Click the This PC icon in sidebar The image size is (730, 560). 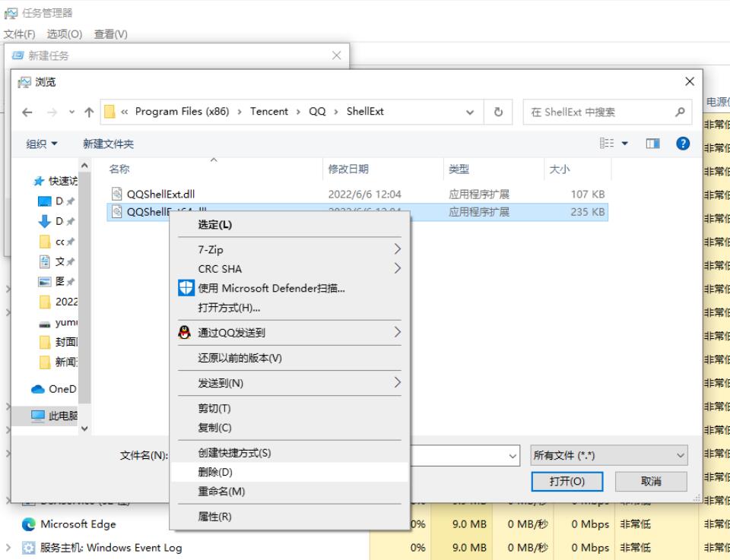38,415
